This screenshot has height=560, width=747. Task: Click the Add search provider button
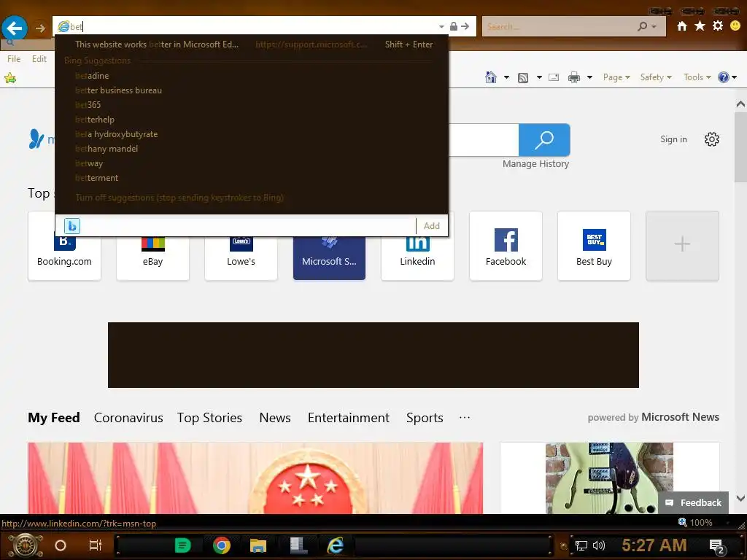432,226
